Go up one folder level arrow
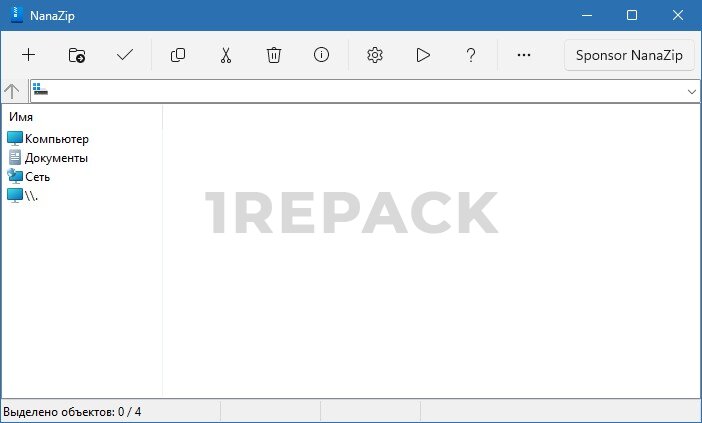702x423 pixels. 12,91
